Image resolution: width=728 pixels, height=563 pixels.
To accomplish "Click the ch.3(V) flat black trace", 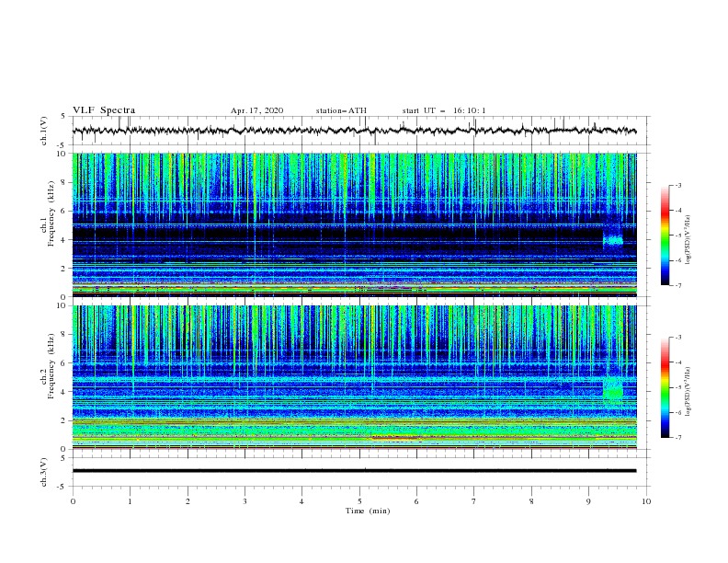I will click(355, 471).
